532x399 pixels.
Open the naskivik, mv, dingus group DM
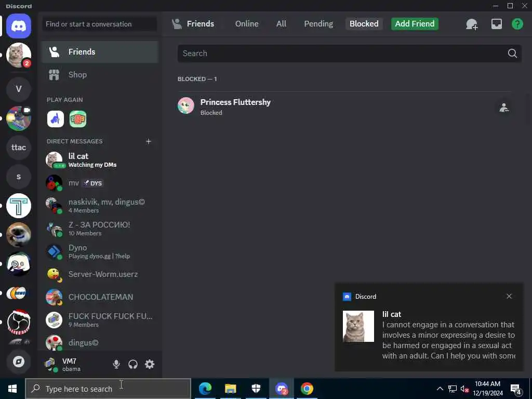(100, 206)
